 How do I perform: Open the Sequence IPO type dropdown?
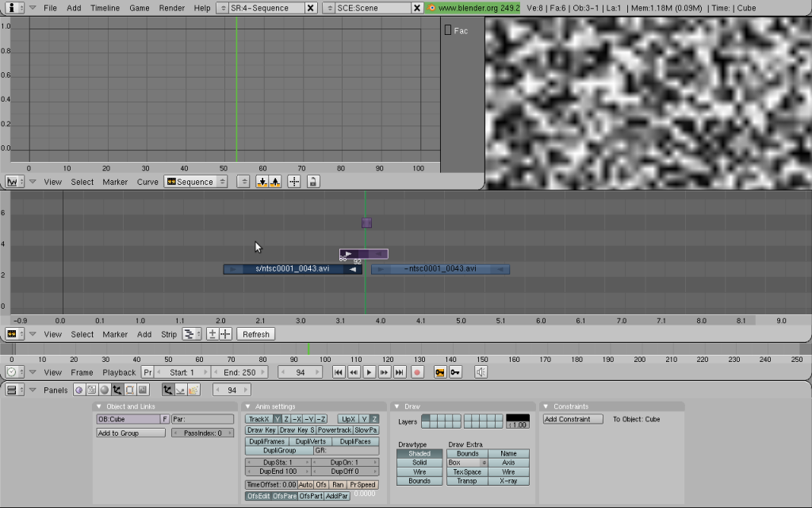(x=196, y=182)
